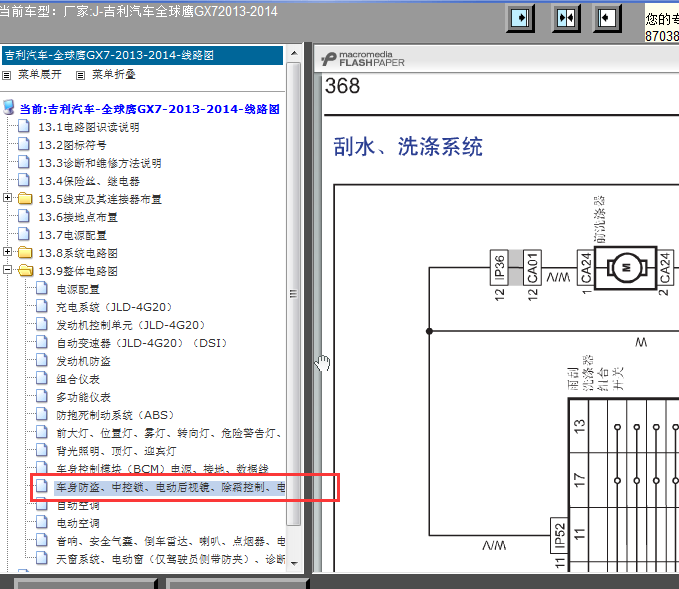
Task: Open 13.2图标符号 document
Action: pyautogui.click(x=72, y=145)
